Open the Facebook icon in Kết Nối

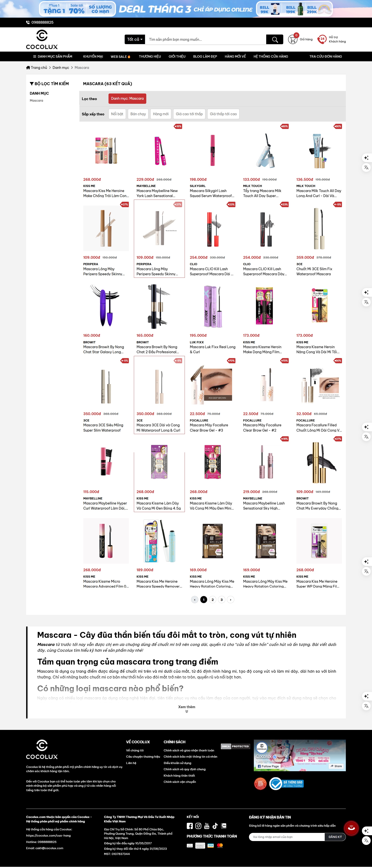pos(190,826)
